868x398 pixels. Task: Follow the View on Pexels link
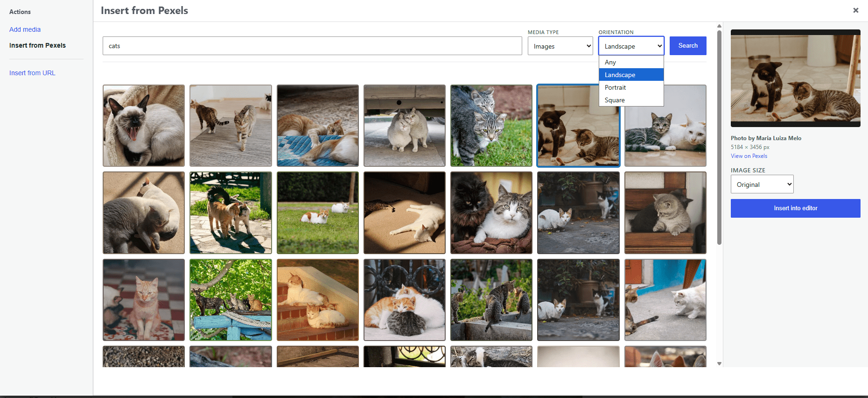pyautogui.click(x=749, y=156)
